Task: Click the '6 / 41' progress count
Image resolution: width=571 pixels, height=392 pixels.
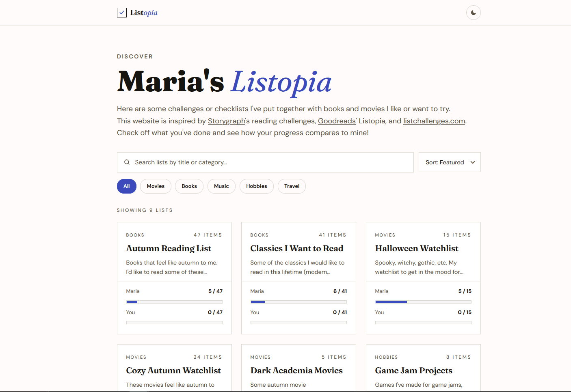Action: pyautogui.click(x=340, y=291)
